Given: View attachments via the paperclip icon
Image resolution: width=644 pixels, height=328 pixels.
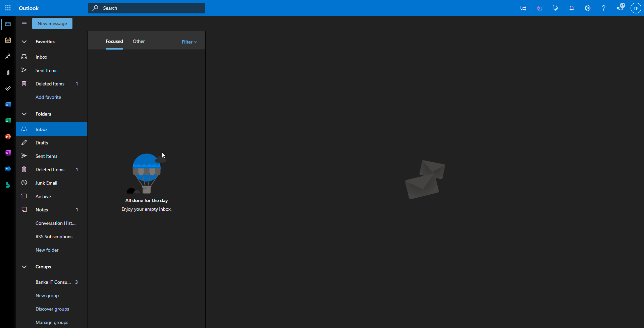Looking at the screenshot, I should point(8,72).
